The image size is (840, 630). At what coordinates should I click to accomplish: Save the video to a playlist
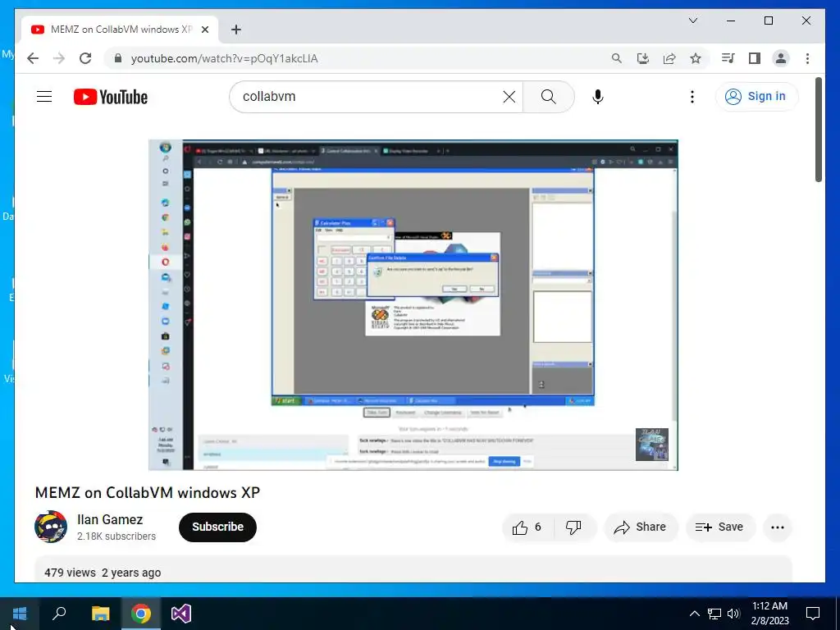point(720,527)
